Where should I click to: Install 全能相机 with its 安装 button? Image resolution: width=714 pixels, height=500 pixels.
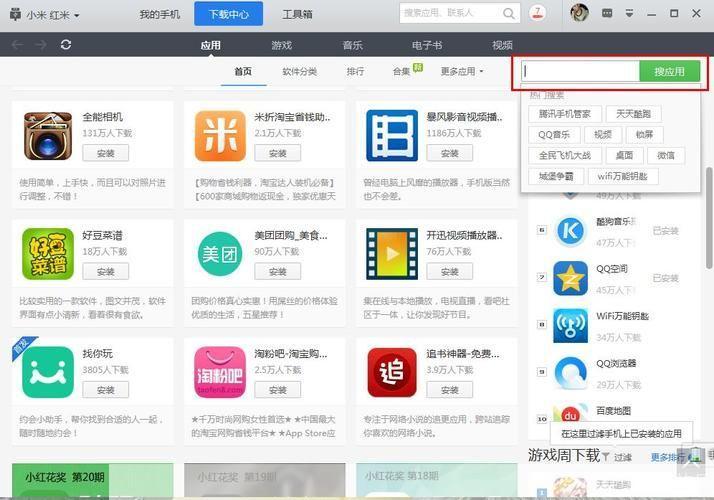pyautogui.click(x=106, y=153)
